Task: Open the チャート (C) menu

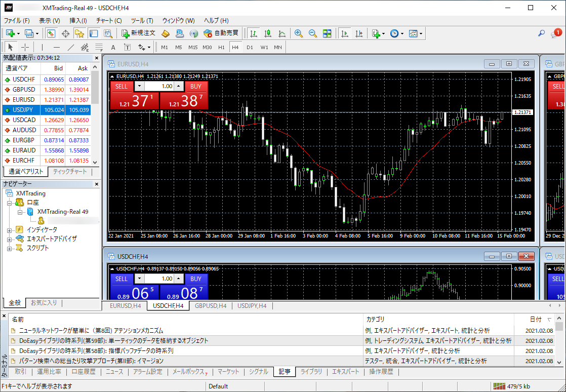Action: (109, 21)
